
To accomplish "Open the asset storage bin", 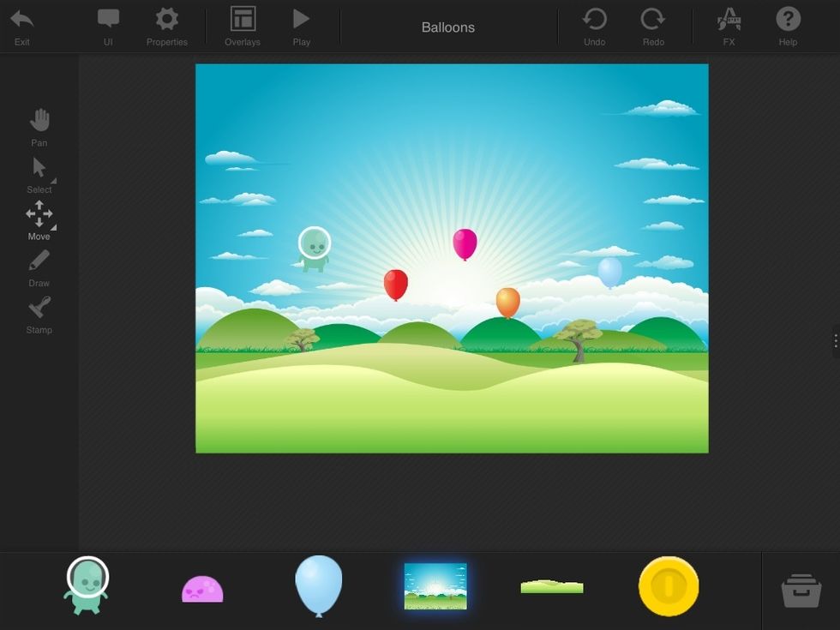I will (x=801, y=587).
